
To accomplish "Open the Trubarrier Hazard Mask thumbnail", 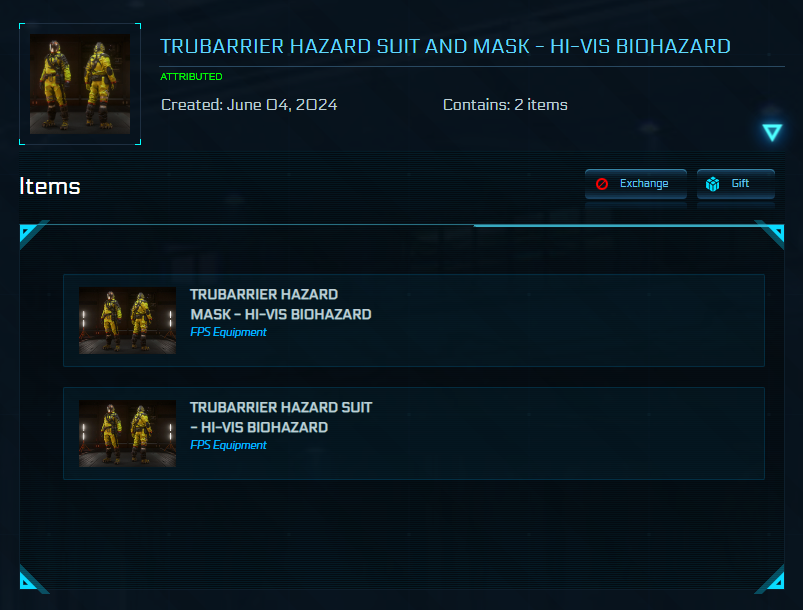I will point(128,321).
